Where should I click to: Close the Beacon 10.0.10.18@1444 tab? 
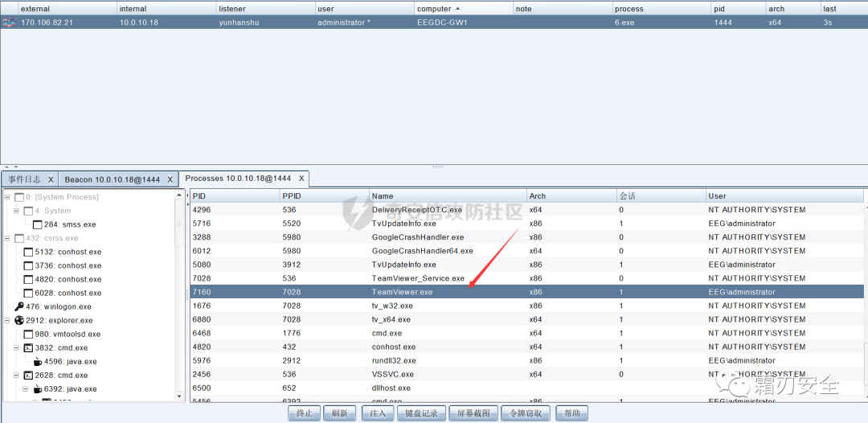click(170, 179)
